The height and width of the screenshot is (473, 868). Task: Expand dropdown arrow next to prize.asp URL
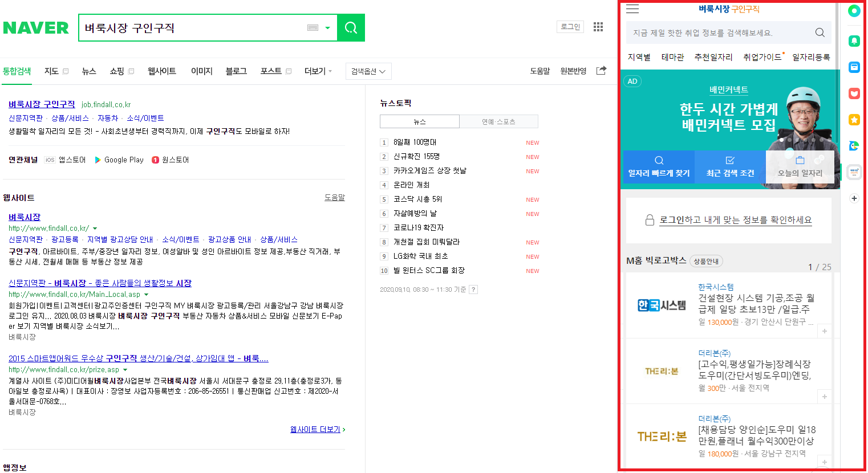pos(125,370)
